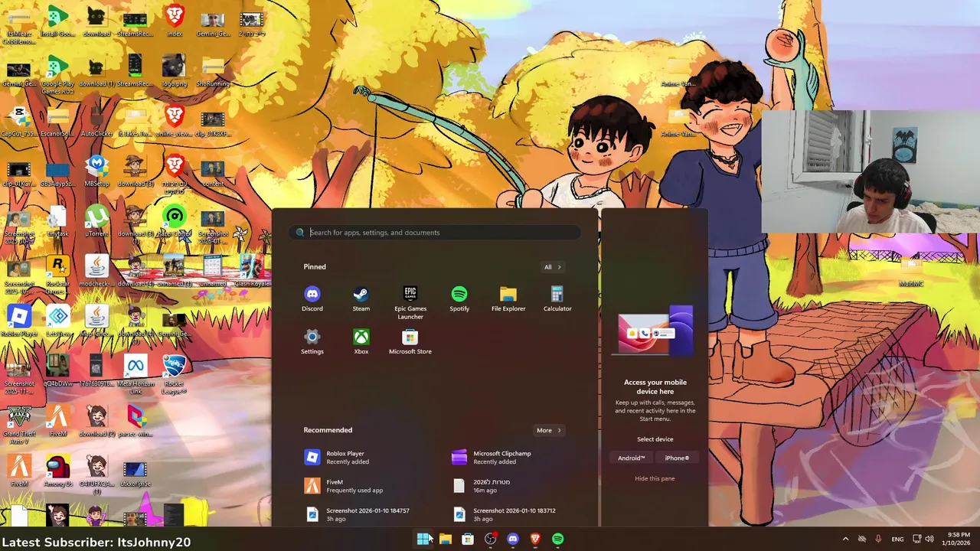Screen dimensions: 980x551
Task: Select the Roblox Player desktop shortcut
Action: (19, 321)
